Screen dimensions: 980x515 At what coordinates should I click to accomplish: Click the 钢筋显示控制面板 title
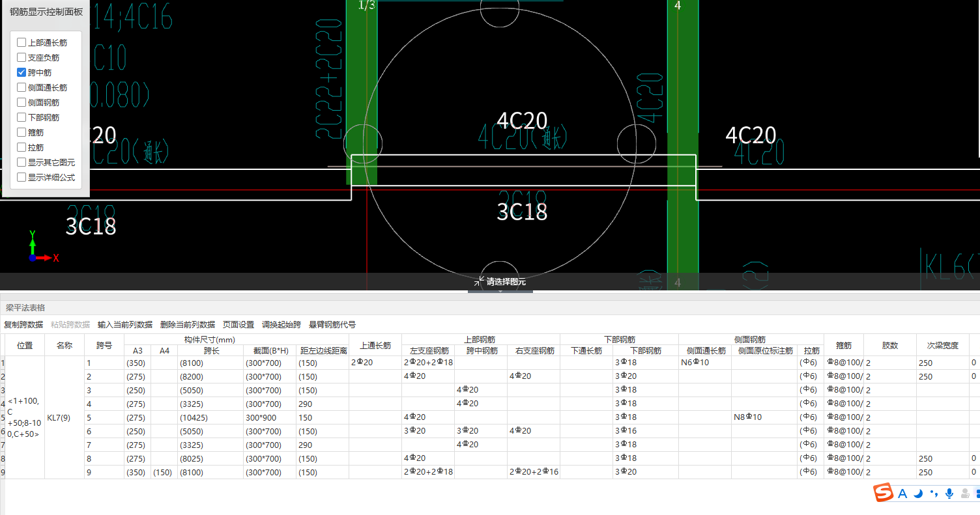(x=46, y=12)
